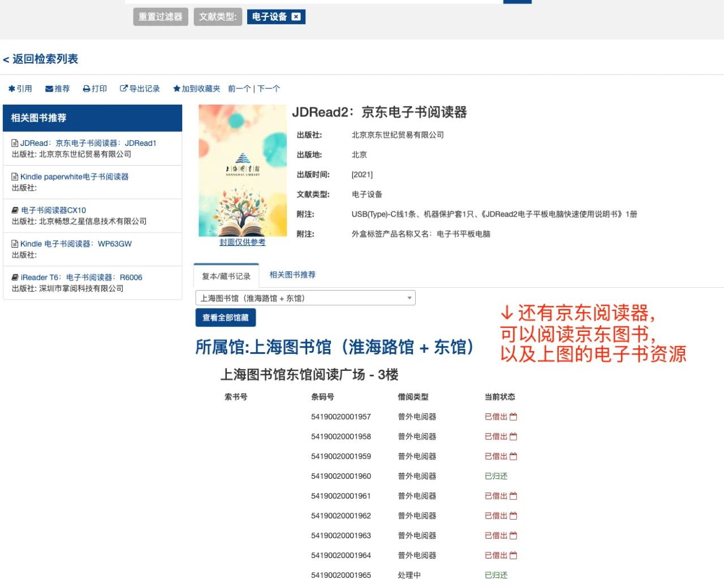Click the book cover thumbnail image
This screenshot has width=724, height=588.
tap(243, 170)
